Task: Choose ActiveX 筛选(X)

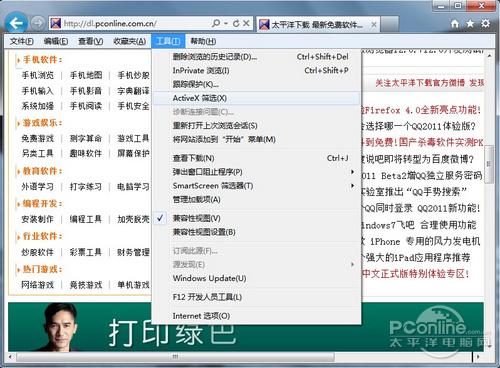Action: (256, 98)
